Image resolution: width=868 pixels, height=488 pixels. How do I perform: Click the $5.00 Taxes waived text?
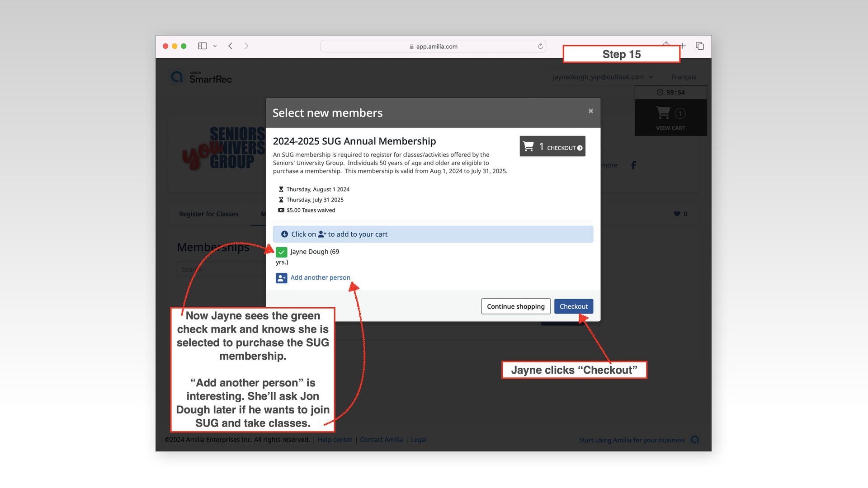pyautogui.click(x=311, y=210)
